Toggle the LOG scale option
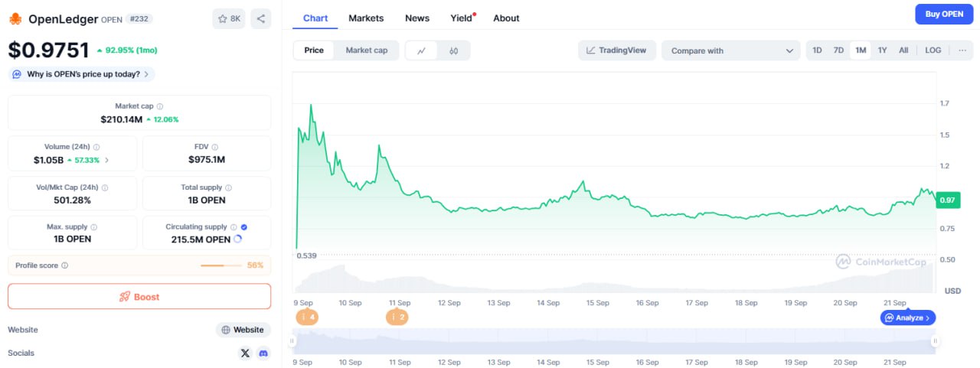Screen dimensions: 980x368 pyautogui.click(x=933, y=50)
